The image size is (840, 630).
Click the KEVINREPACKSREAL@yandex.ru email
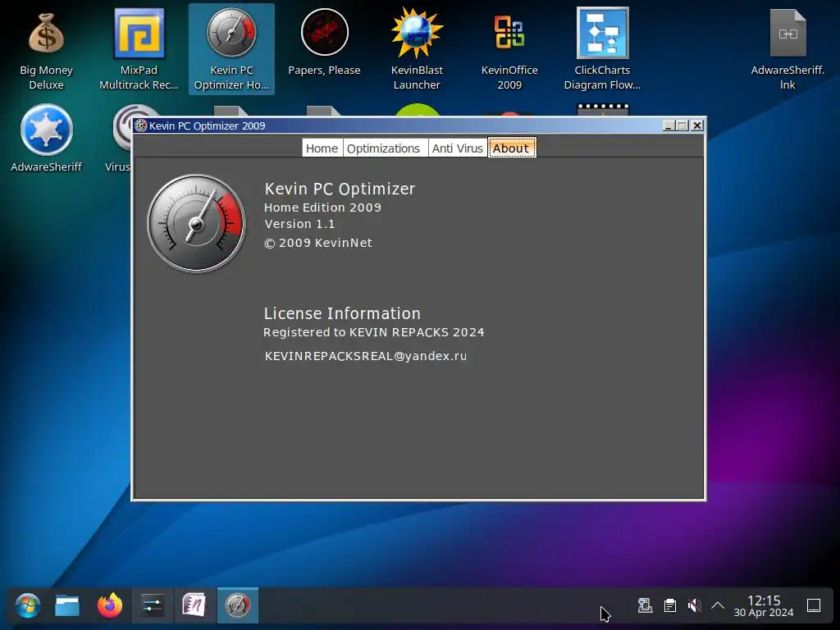(x=366, y=356)
